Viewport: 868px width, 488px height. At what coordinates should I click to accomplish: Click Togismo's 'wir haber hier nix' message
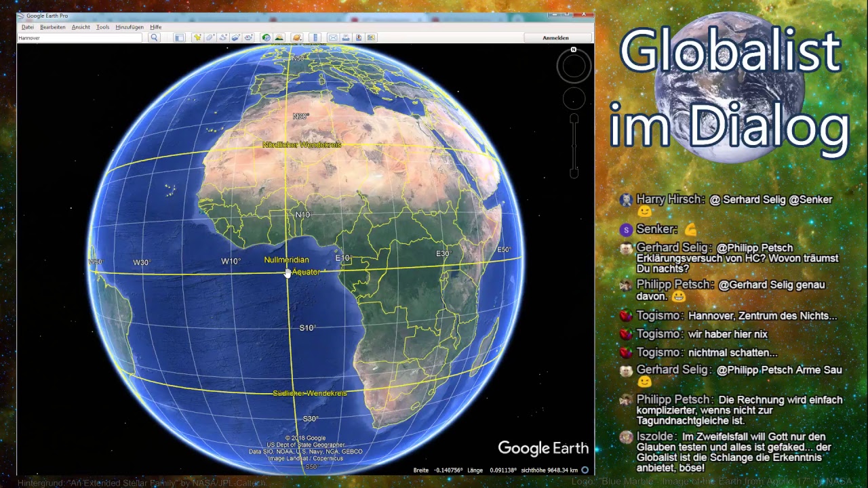728,334
